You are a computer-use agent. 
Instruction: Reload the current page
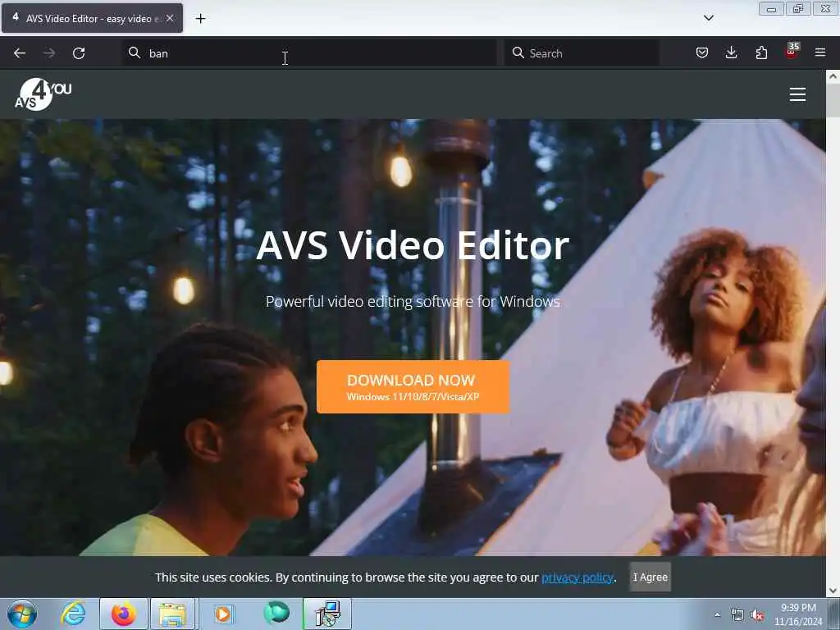[79, 53]
